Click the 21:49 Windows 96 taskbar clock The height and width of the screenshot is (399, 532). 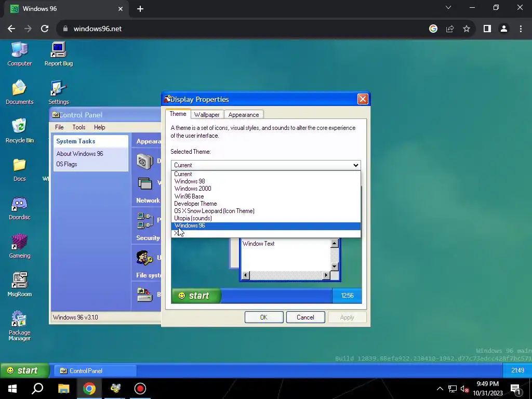pyautogui.click(x=517, y=370)
